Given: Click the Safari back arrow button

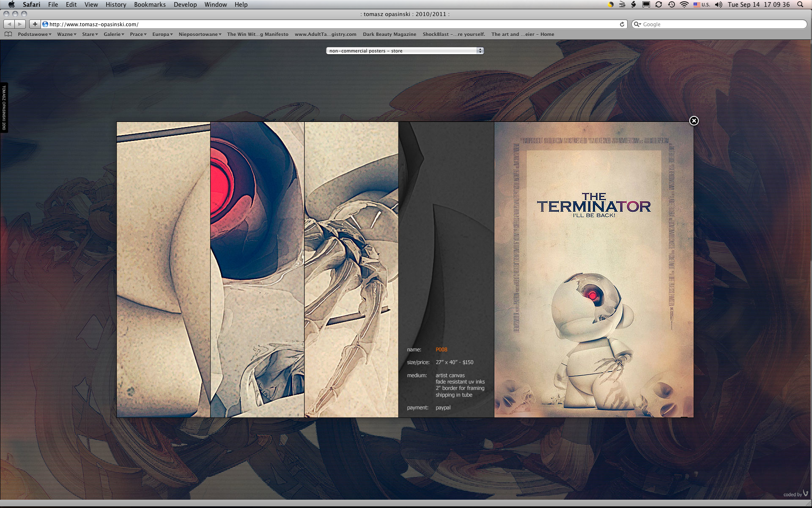Looking at the screenshot, I should tap(9, 24).
